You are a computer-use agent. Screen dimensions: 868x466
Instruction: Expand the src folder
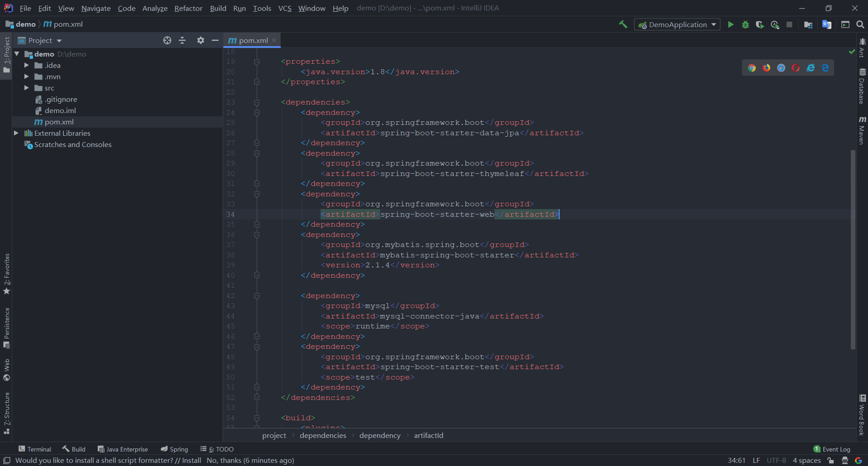pos(27,88)
